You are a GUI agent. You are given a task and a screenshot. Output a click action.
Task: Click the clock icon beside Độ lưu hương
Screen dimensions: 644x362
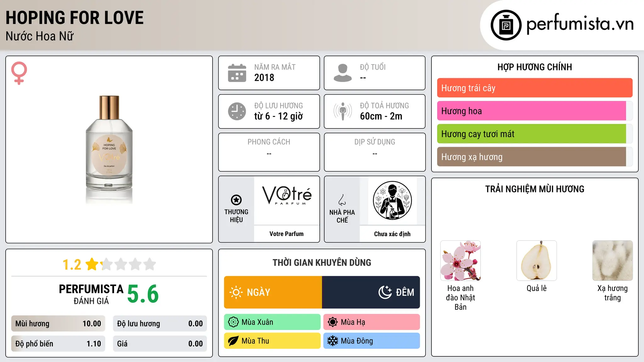click(237, 111)
